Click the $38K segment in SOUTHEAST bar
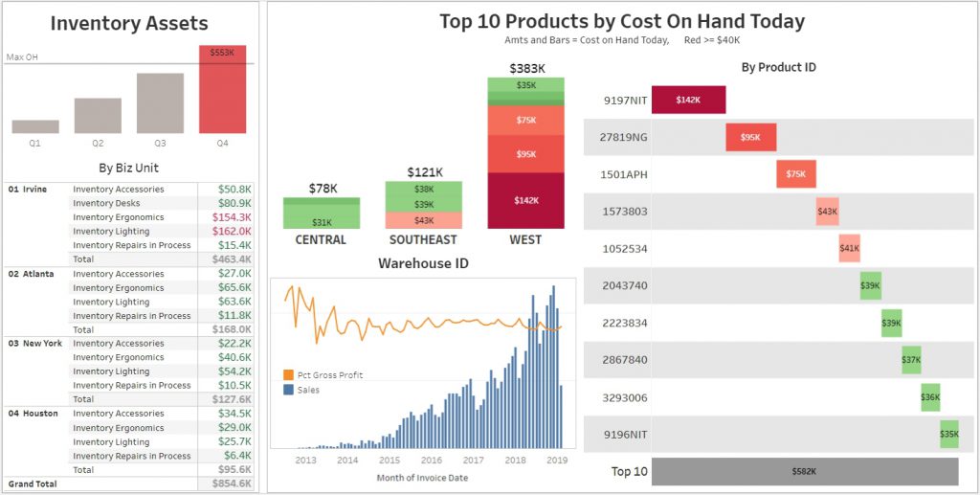This screenshot has height=495, width=980. pos(424,189)
